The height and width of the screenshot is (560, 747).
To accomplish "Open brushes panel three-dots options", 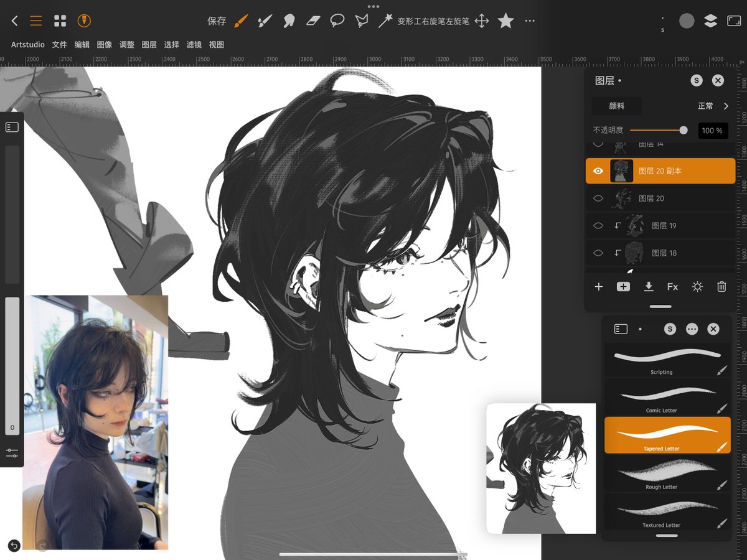I will pos(692,329).
